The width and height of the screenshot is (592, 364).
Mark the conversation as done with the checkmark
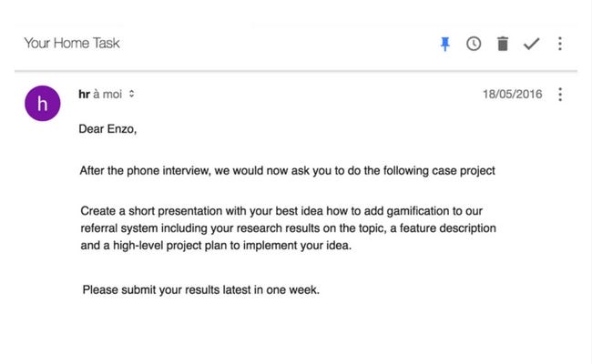531,44
